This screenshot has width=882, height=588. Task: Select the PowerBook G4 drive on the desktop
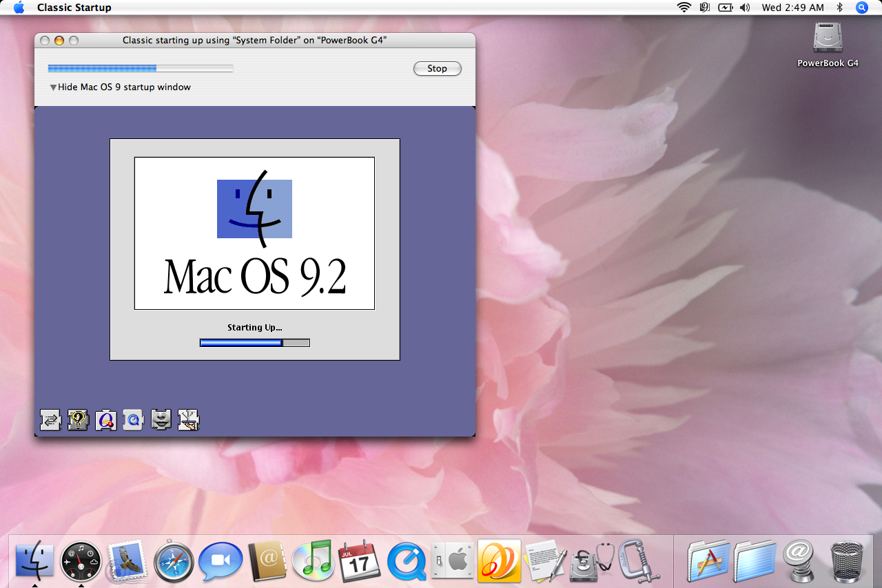coord(828,44)
